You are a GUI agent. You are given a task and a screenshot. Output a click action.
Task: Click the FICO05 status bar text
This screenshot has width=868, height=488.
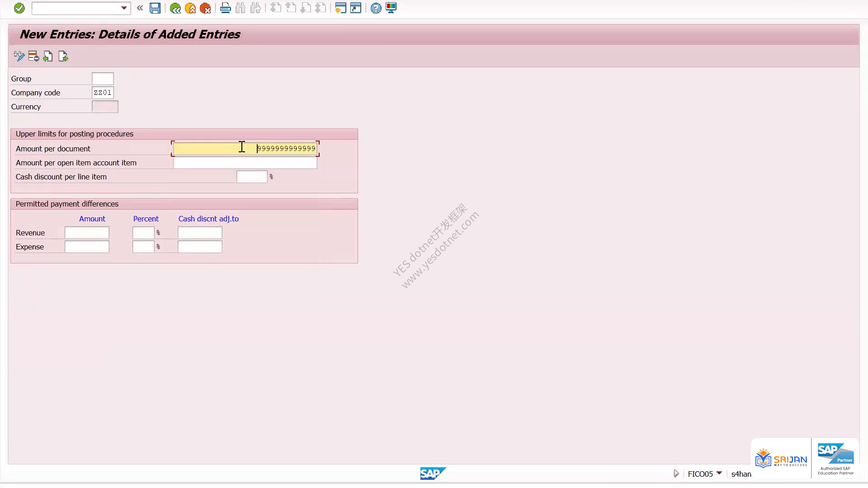pyautogui.click(x=700, y=474)
